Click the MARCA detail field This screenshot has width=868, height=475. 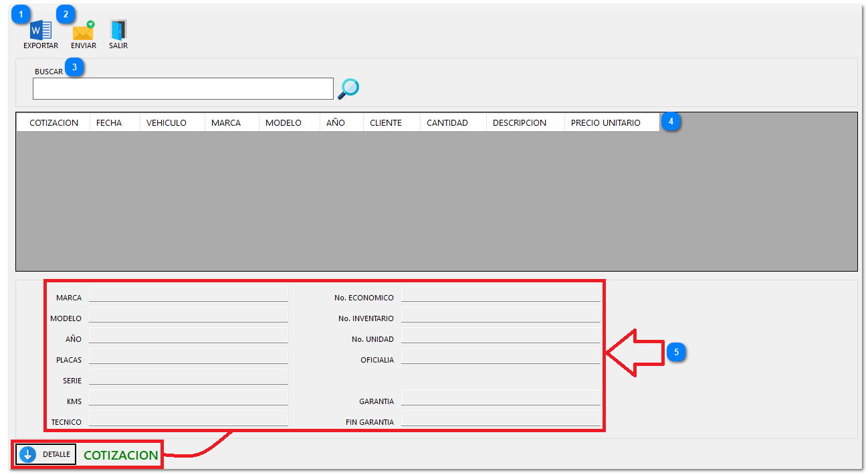click(x=189, y=294)
